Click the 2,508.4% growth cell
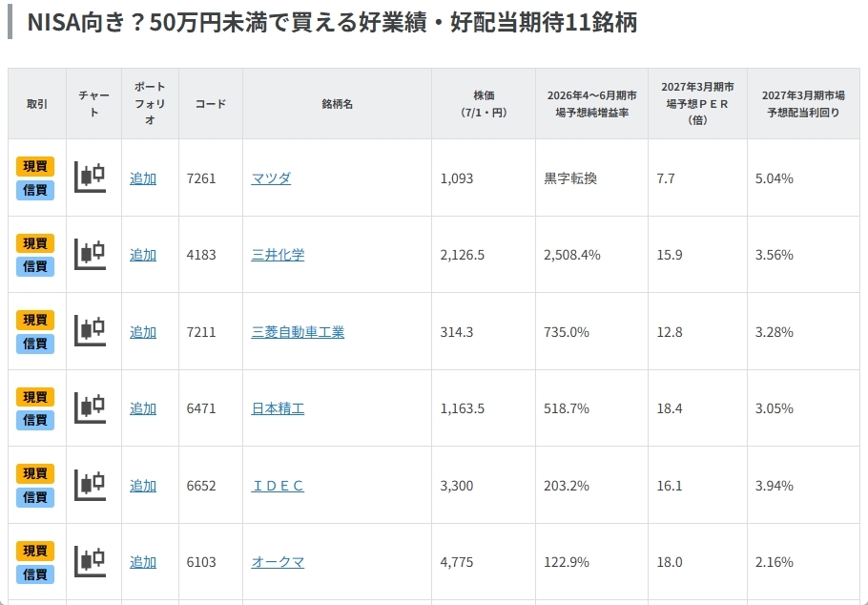This screenshot has width=868, height=605. (x=591, y=255)
